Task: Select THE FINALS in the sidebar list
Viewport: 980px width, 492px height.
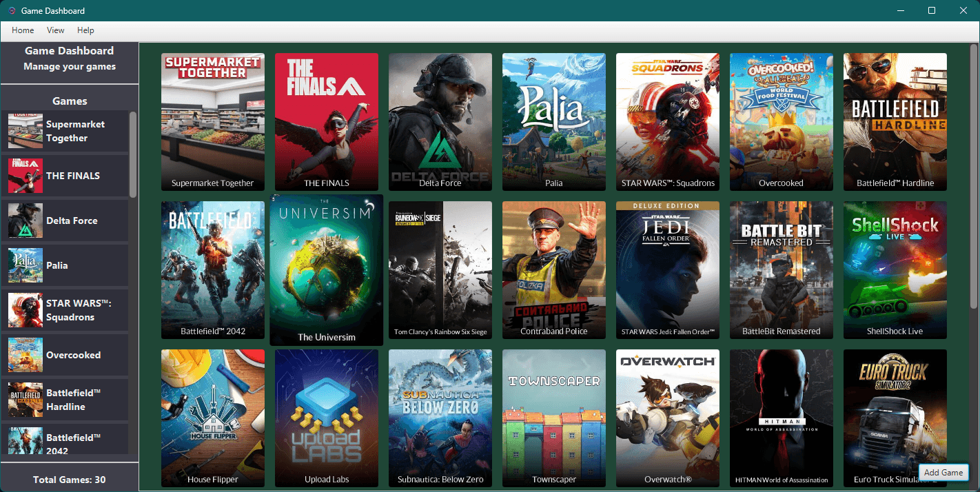Action: pyautogui.click(x=65, y=176)
